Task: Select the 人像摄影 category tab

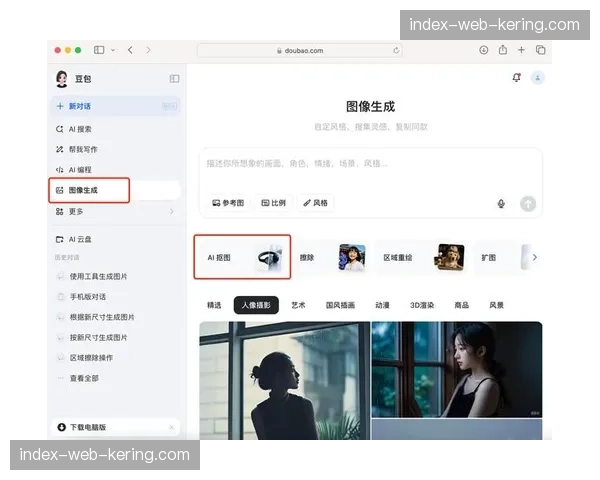Action: [256, 305]
